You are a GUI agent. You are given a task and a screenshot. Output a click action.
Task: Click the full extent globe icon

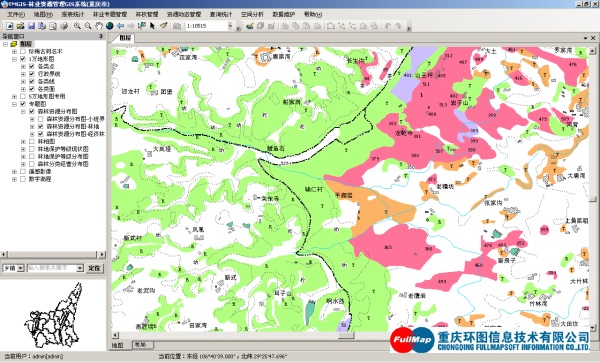tap(109, 26)
